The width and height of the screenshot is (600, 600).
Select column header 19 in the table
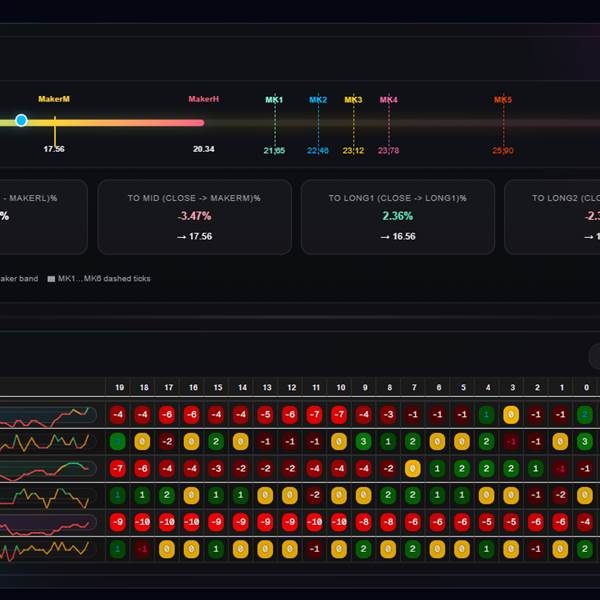click(119, 388)
